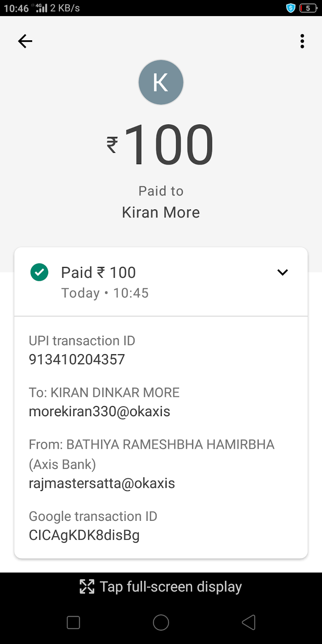The width and height of the screenshot is (322, 644).
Task: Tap the K profile avatar
Action: (x=161, y=82)
